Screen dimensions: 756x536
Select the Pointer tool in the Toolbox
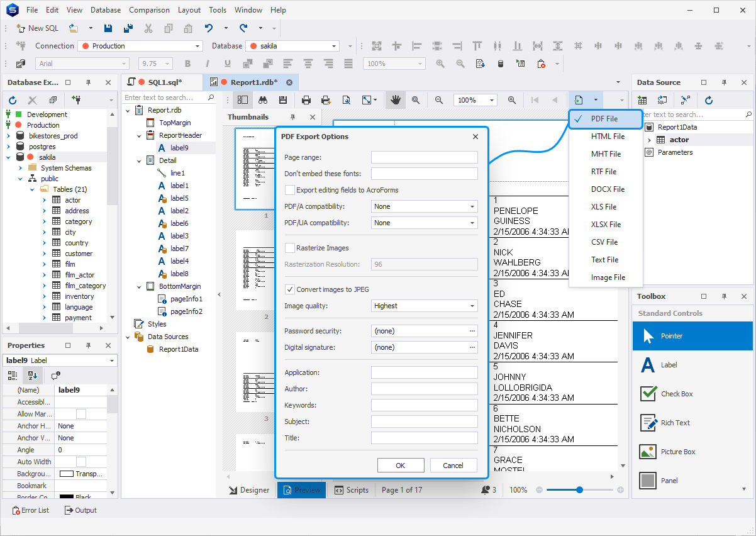click(x=692, y=335)
